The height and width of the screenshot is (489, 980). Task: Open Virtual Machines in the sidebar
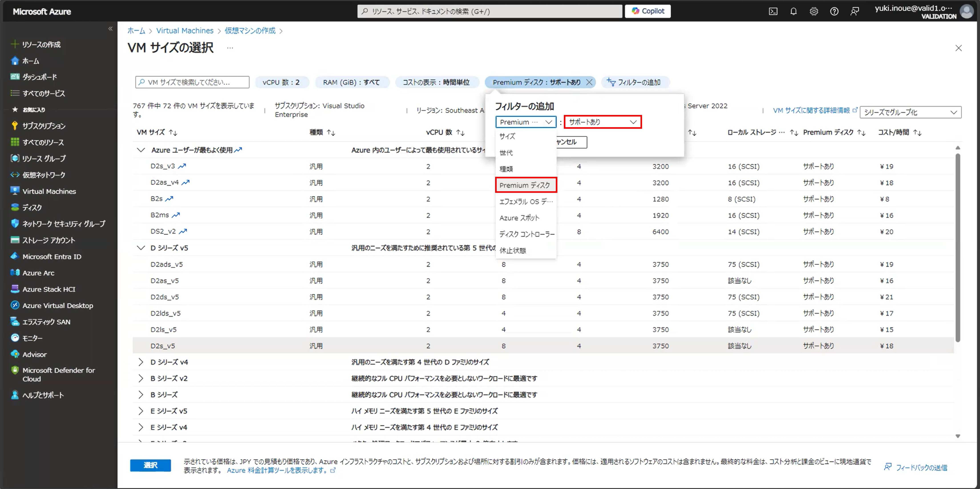[49, 191]
